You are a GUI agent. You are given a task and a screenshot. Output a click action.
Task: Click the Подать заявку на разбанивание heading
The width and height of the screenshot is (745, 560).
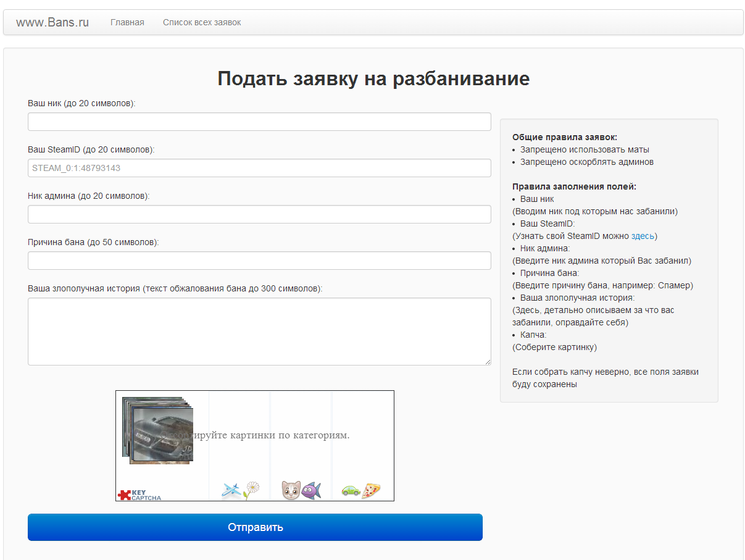click(373, 78)
